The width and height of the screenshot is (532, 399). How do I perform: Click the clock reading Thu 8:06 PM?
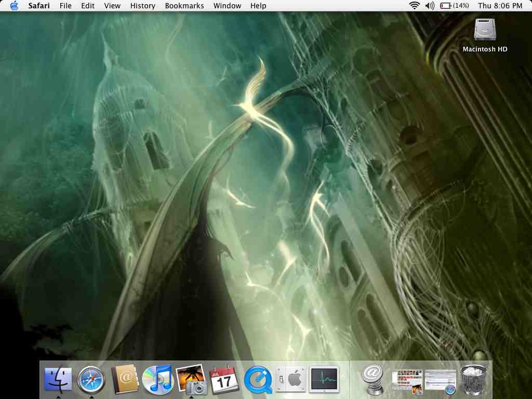coord(500,6)
